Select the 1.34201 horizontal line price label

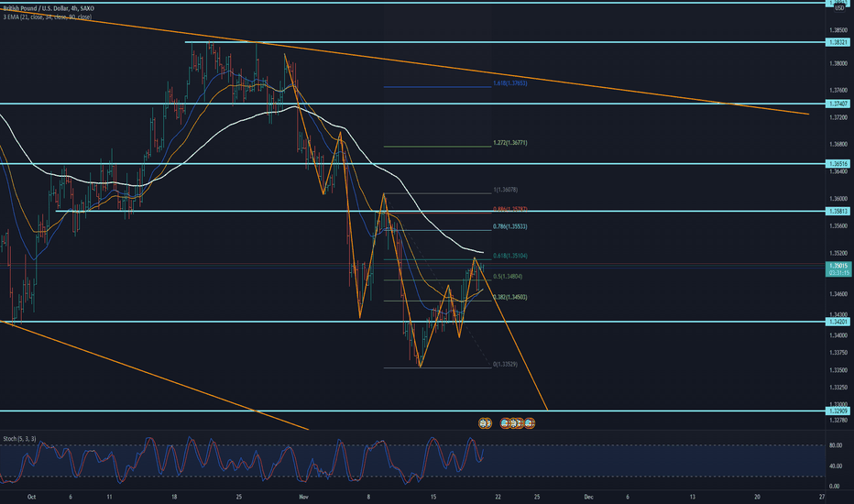tap(838, 322)
